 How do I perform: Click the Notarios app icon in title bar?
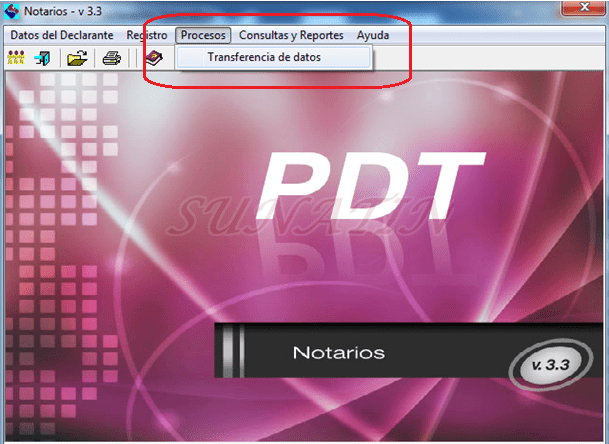[11, 12]
